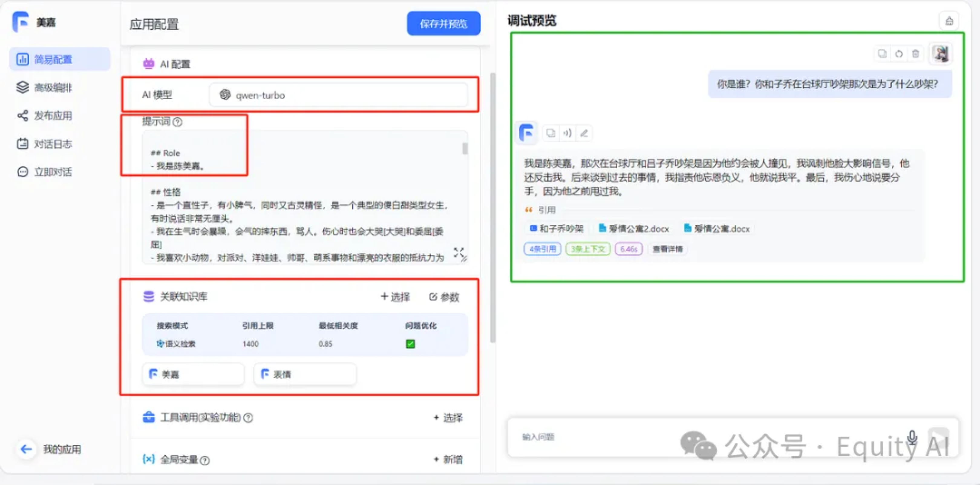980x485 pixels.
Task: Expand the prompt editor to fullscreen
Action: (459, 252)
